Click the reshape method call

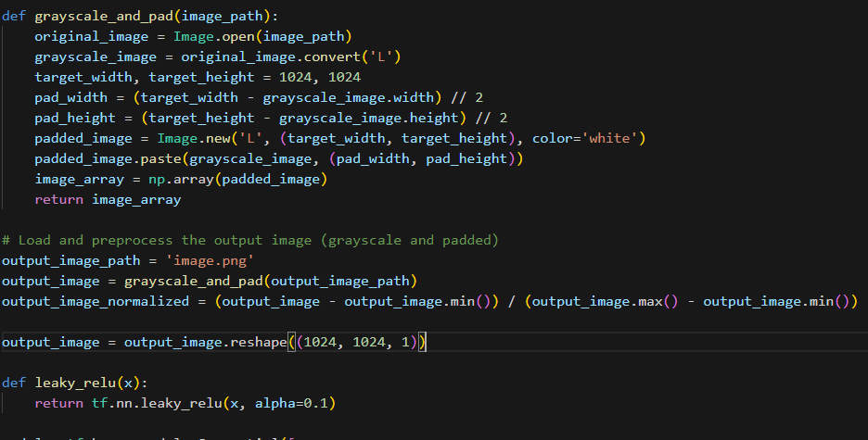pyautogui.click(x=255, y=343)
